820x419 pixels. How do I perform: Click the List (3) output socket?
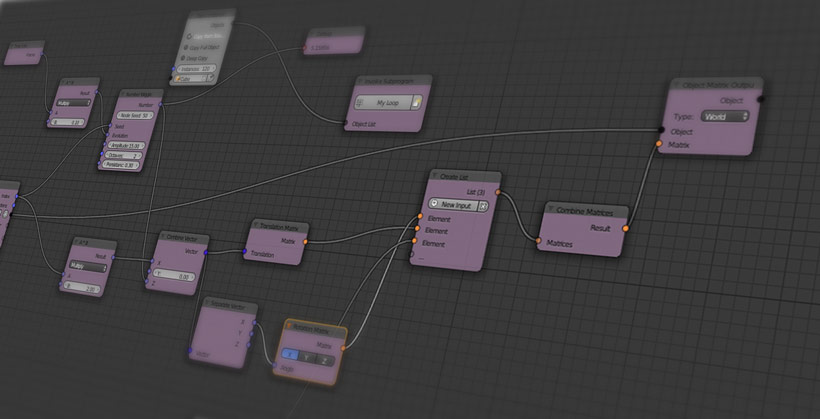498,192
